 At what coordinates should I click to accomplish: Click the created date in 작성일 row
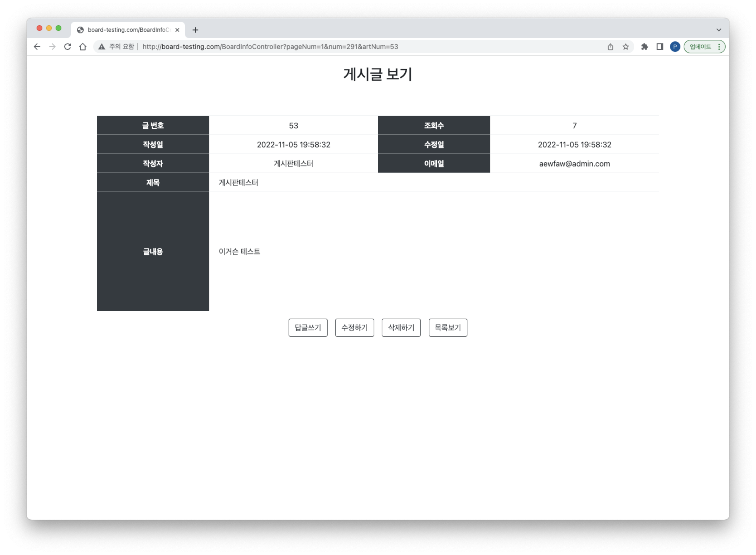(x=294, y=145)
